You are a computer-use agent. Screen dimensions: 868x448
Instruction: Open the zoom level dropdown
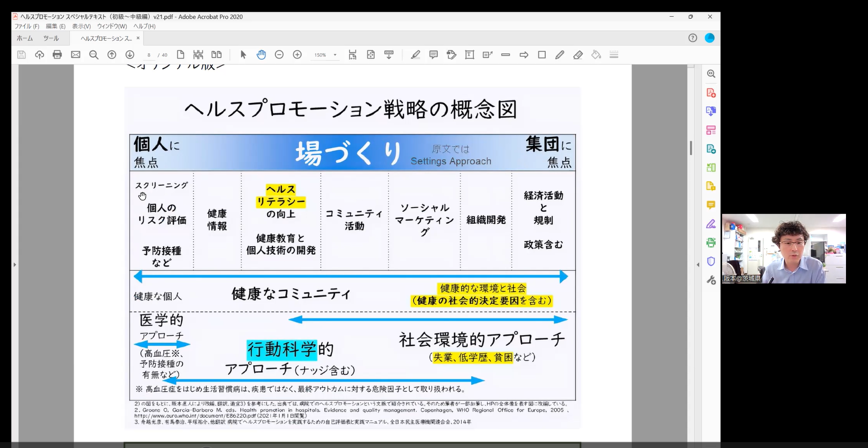click(335, 55)
